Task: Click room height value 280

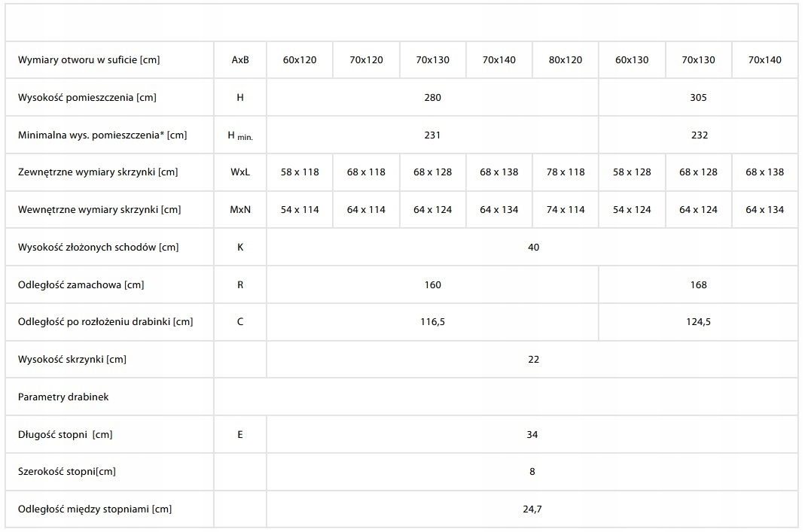Action: (432, 97)
